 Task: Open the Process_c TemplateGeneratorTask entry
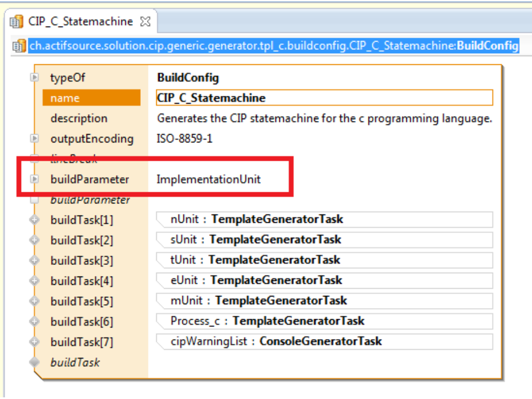pyautogui.click(x=268, y=321)
